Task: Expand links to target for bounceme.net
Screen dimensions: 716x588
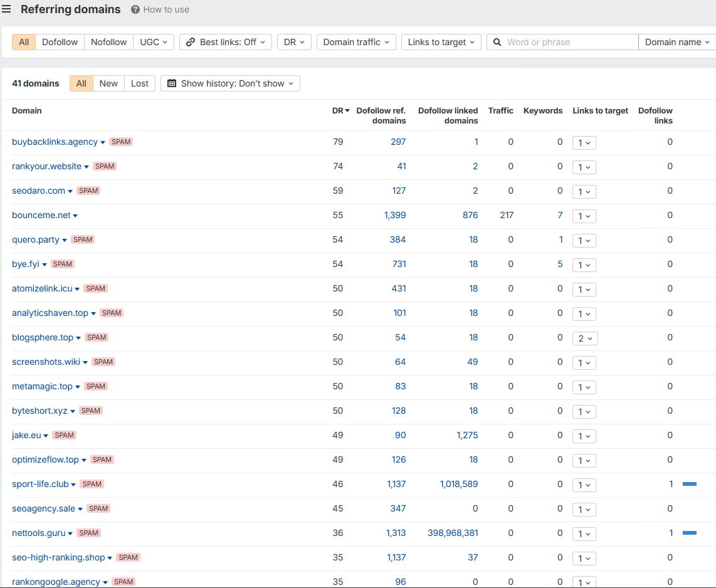Action: pyautogui.click(x=584, y=216)
